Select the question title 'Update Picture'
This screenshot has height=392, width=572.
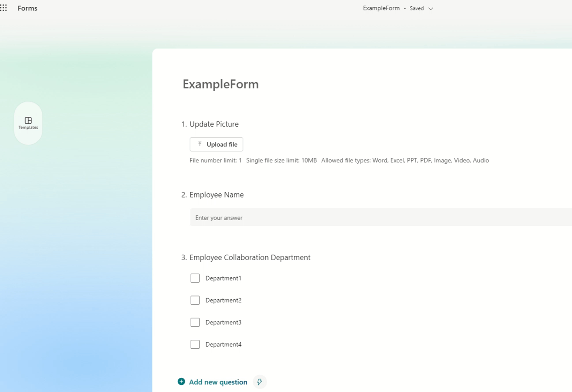pos(214,124)
